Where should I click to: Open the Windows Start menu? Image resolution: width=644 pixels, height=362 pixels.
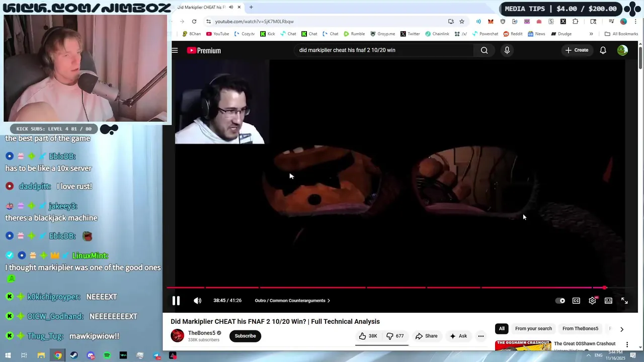[8, 355]
